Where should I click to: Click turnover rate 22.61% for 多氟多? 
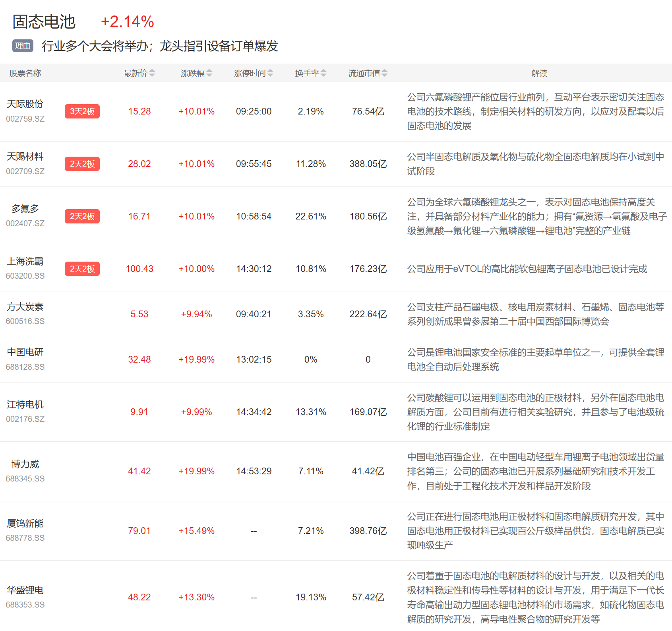[x=311, y=216]
